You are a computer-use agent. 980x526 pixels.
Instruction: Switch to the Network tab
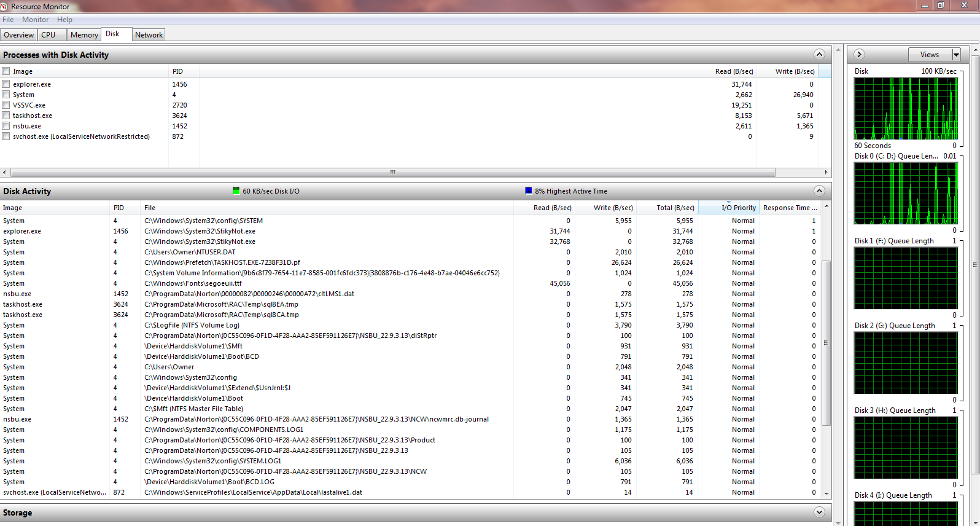(149, 35)
